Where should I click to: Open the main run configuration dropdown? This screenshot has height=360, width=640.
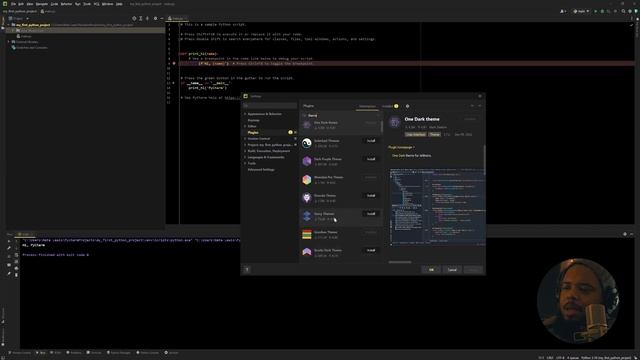(581, 11)
